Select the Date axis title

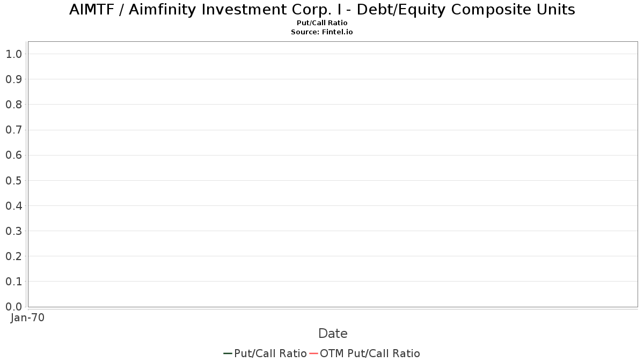click(x=333, y=334)
